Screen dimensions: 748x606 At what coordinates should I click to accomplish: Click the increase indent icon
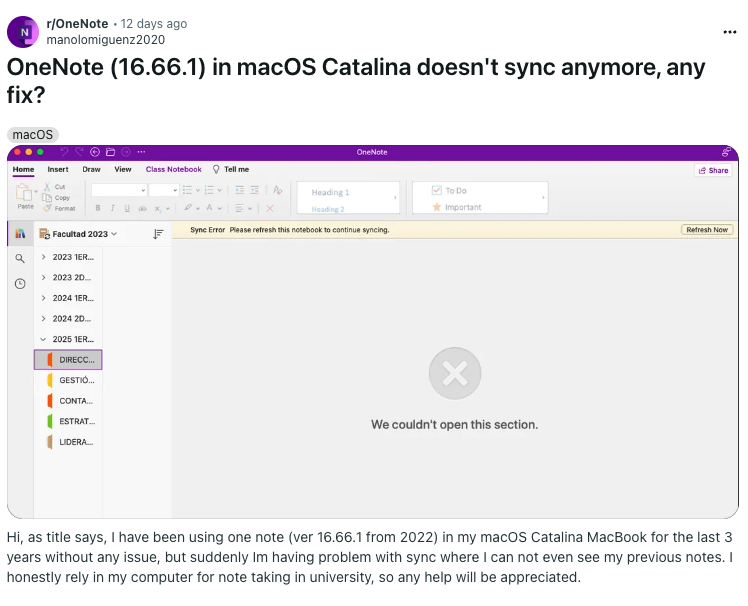coord(255,190)
